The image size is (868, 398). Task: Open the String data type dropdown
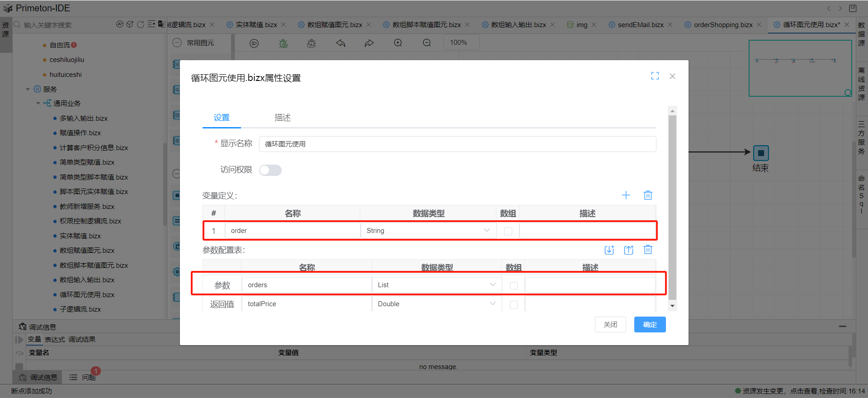coord(428,231)
